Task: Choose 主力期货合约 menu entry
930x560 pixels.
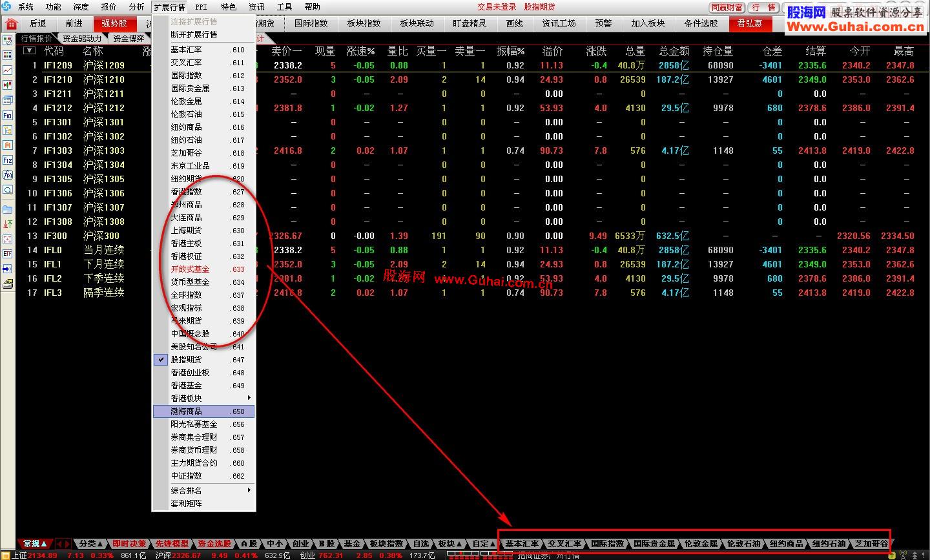Action: 203,463
